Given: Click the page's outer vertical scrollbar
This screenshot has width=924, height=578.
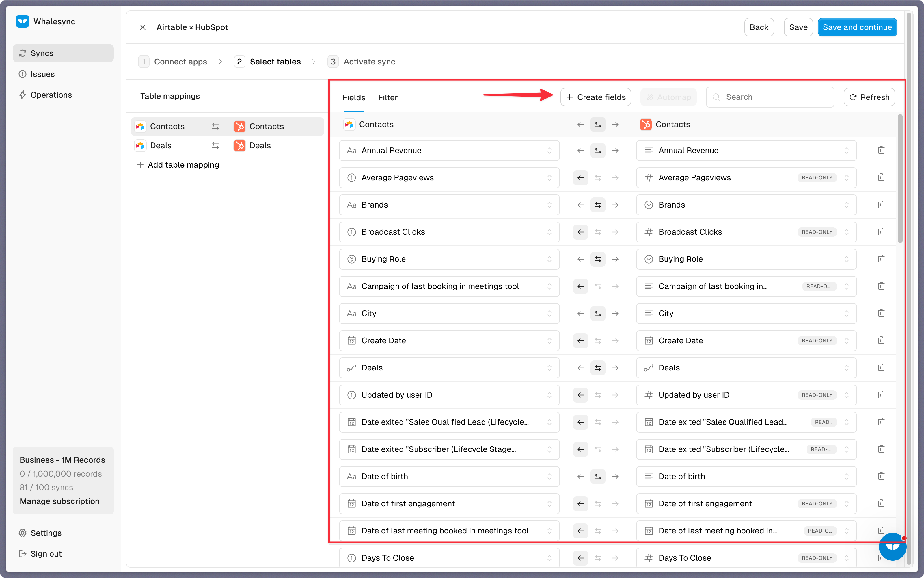Looking at the screenshot, I should click(910, 289).
